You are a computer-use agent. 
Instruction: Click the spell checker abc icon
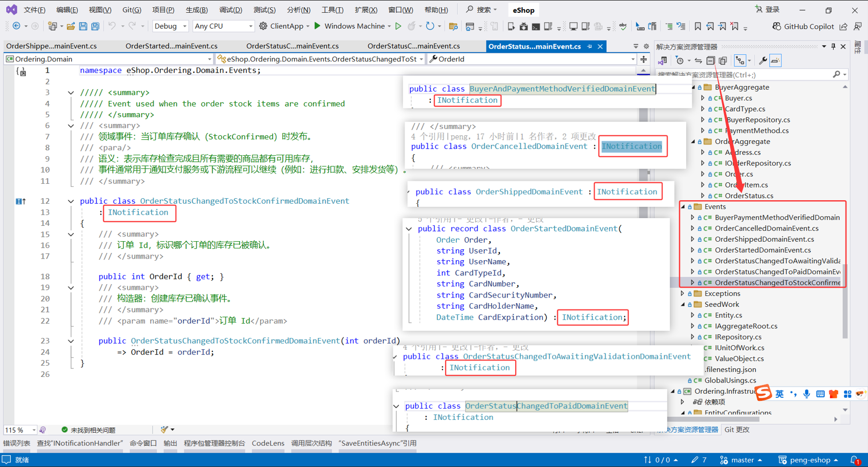click(623, 26)
